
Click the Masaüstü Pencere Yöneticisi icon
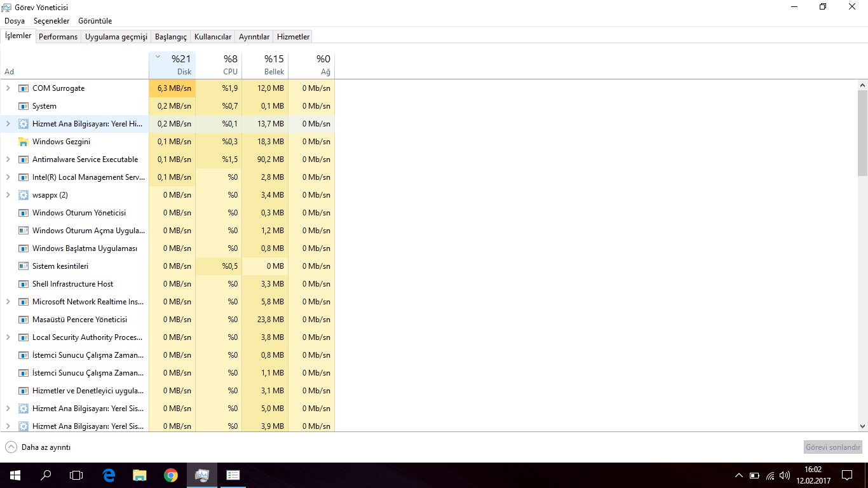pyautogui.click(x=24, y=320)
